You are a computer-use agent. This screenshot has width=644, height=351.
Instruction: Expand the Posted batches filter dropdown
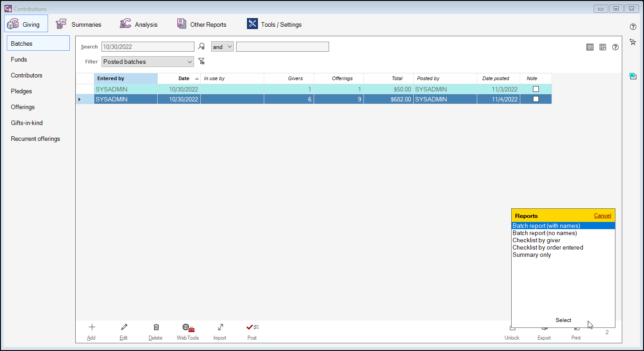pyautogui.click(x=189, y=62)
